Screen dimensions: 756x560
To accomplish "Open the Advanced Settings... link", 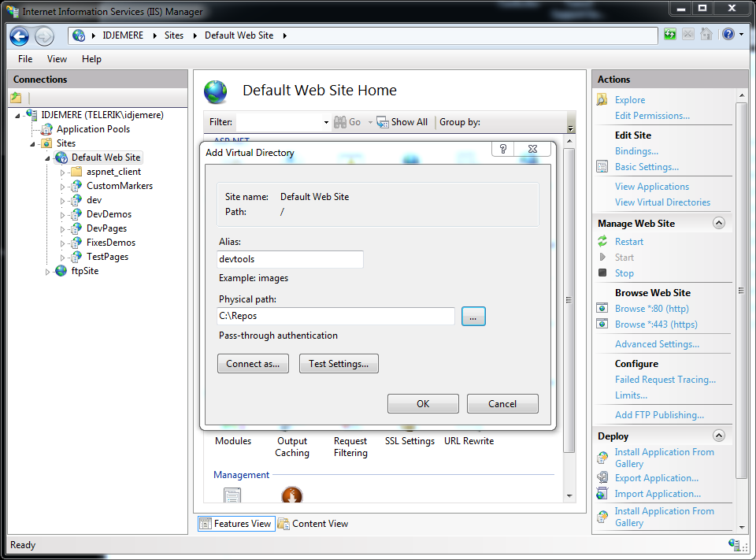I will click(656, 344).
